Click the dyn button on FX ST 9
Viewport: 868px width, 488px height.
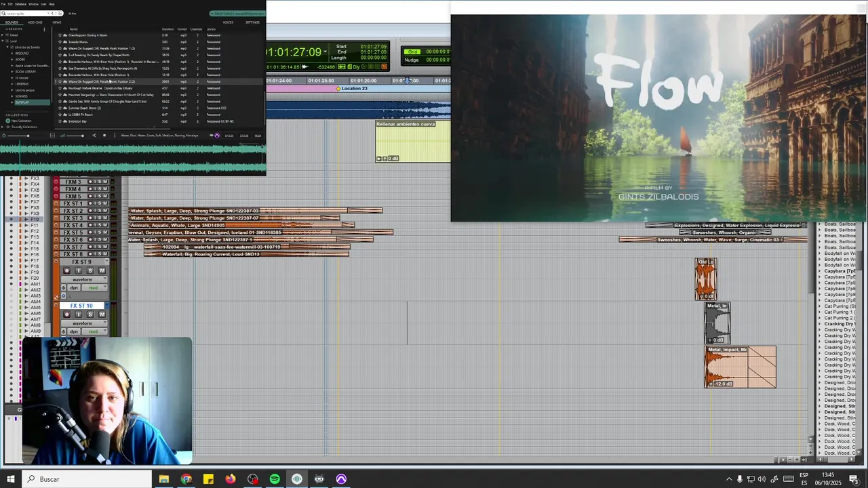click(x=74, y=288)
